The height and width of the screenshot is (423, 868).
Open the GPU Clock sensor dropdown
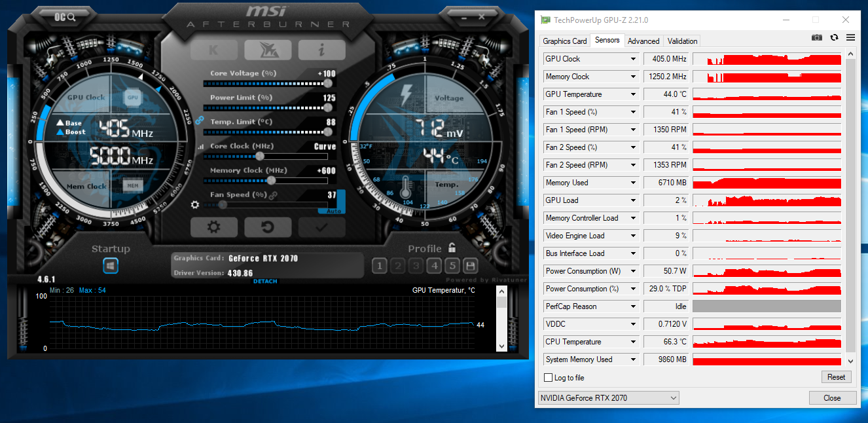click(x=633, y=59)
